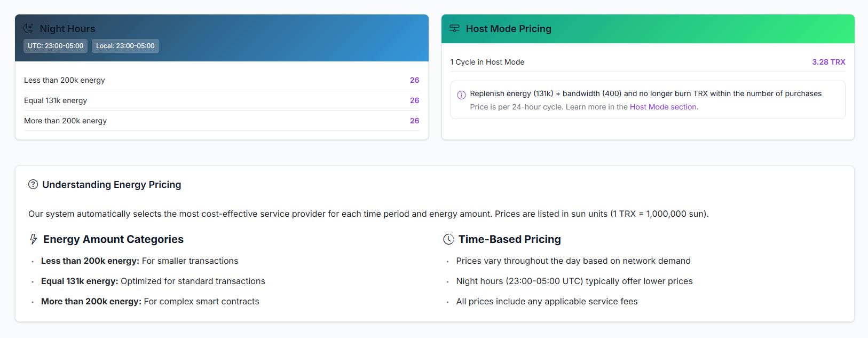Click the 1 Cycle in Host Mode label
This screenshot has height=338, width=868.
coord(487,62)
